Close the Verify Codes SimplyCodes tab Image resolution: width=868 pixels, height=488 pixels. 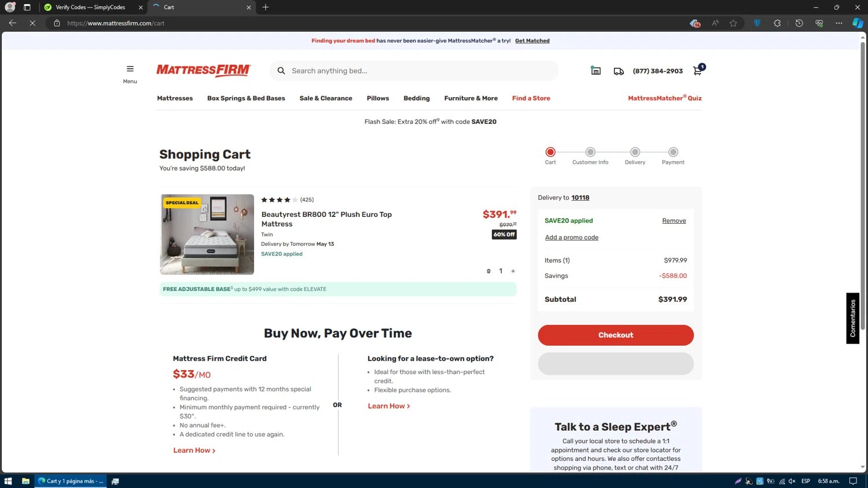click(141, 8)
